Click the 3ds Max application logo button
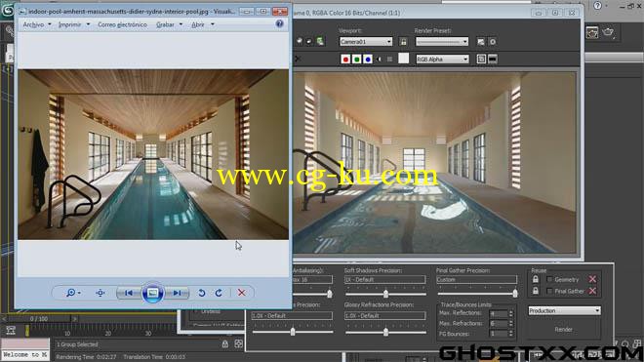644x362 pixels. (8, 10)
